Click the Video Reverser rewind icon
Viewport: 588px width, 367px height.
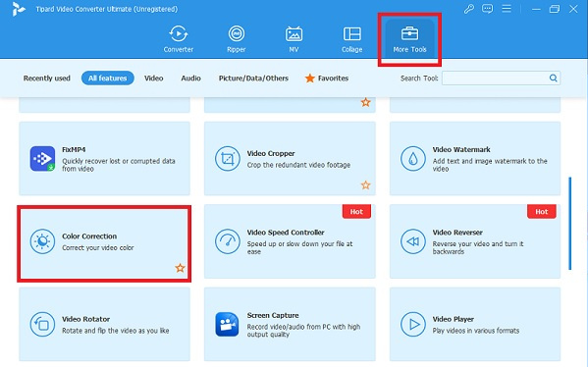[x=413, y=241]
